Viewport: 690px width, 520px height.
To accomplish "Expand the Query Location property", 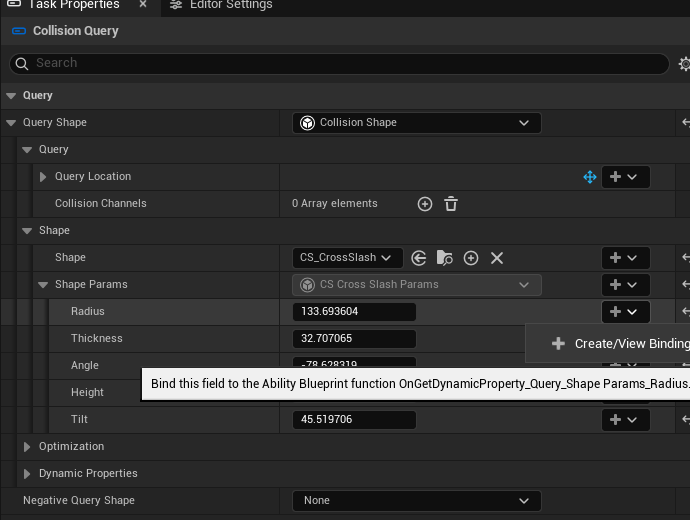I will [43, 177].
